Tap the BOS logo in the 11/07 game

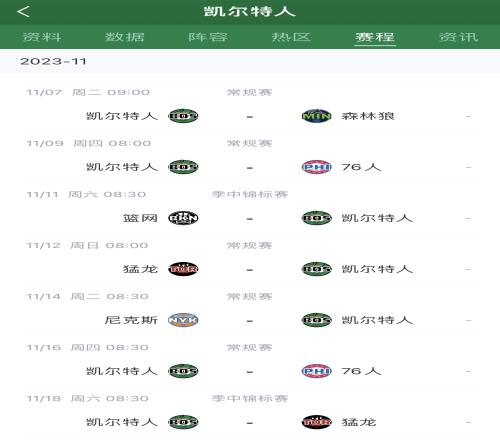[183, 116]
